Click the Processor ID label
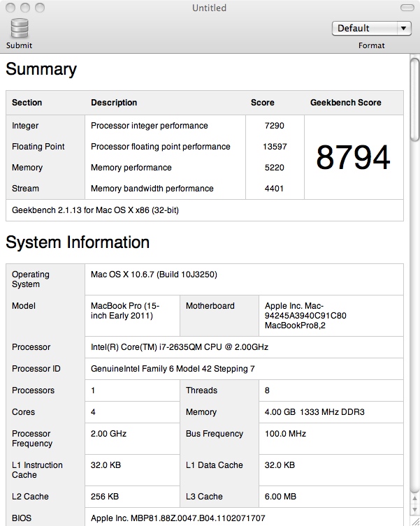 (36, 369)
